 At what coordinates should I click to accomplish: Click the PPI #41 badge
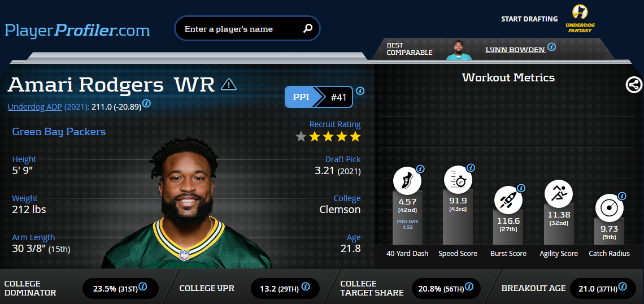(319, 97)
